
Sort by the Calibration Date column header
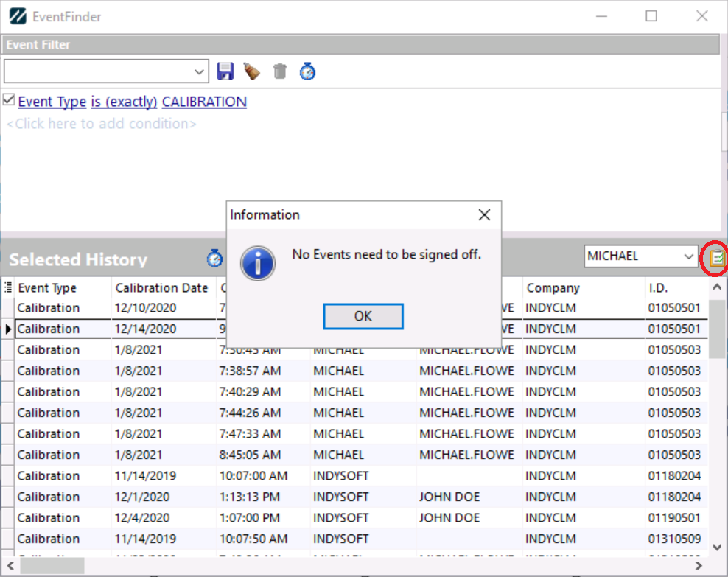click(x=161, y=288)
